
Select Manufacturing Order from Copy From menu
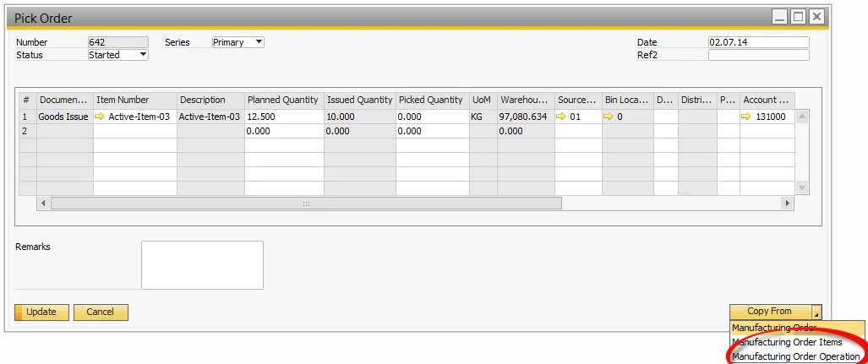tap(774, 328)
